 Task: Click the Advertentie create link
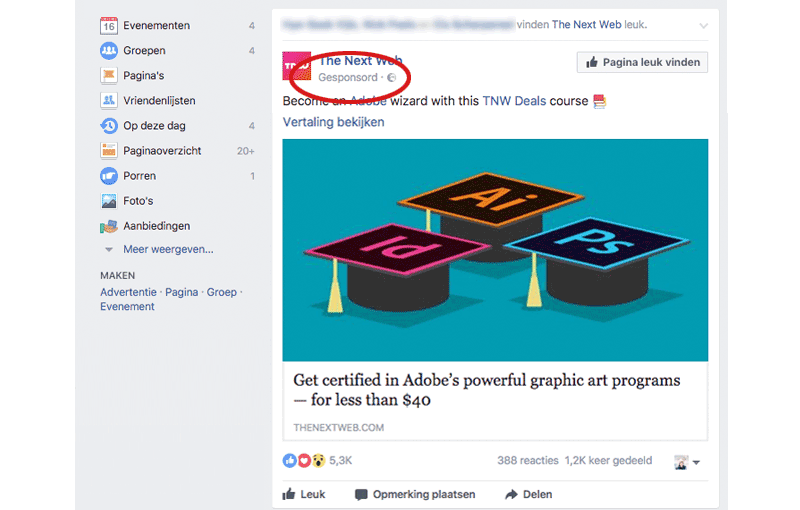[x=129, y=292]
